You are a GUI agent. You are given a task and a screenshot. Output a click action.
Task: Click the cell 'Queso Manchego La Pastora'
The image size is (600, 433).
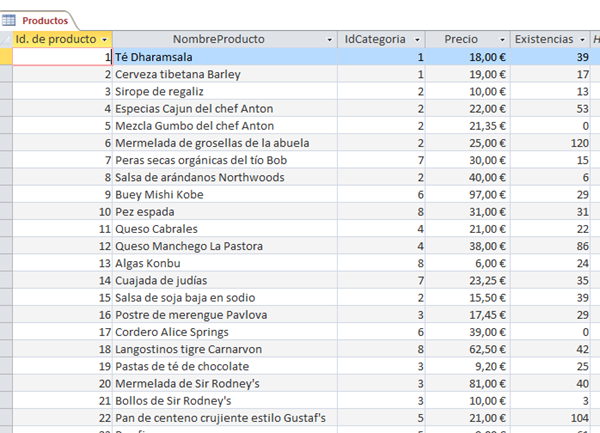[x=225, y=246]
